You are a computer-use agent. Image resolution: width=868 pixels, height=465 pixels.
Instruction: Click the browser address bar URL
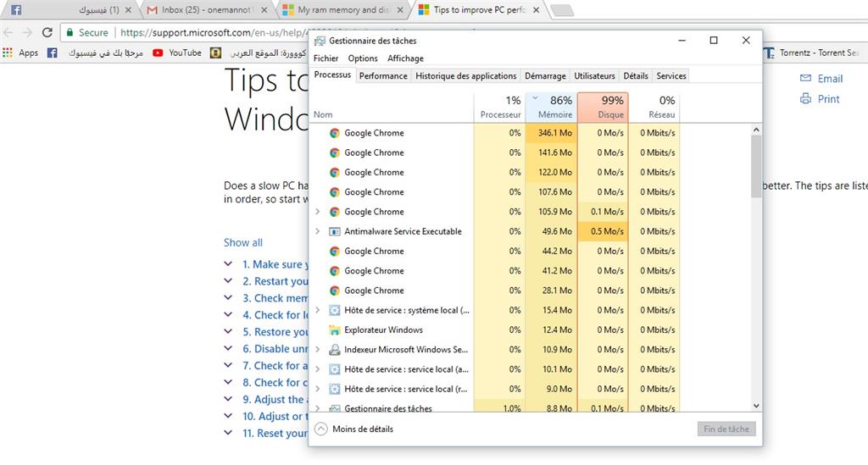[x=213, y=33]
